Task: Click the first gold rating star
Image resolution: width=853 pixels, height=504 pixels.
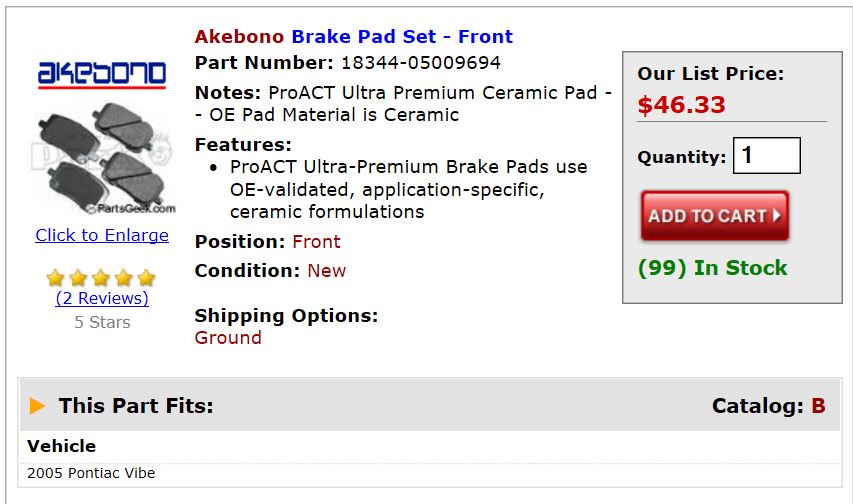Action: (x=56, y=278)
